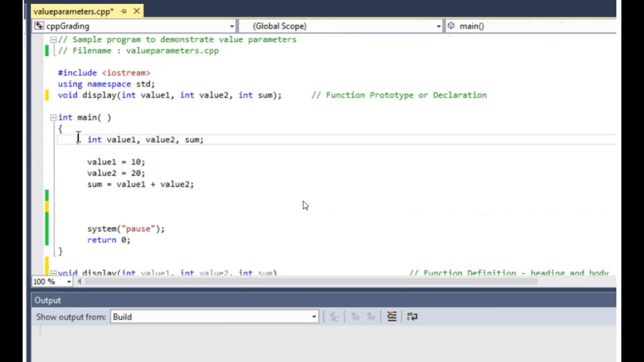Open the Global Scope dropdown
This screenshot has height=362, width=644.
coord(438,26)
